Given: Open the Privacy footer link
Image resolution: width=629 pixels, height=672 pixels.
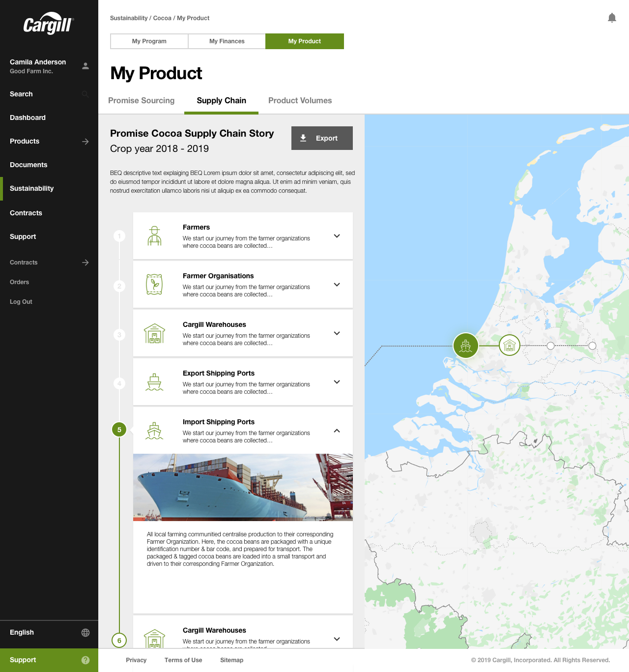Looking at the screenshot, I should click(136, 660).
